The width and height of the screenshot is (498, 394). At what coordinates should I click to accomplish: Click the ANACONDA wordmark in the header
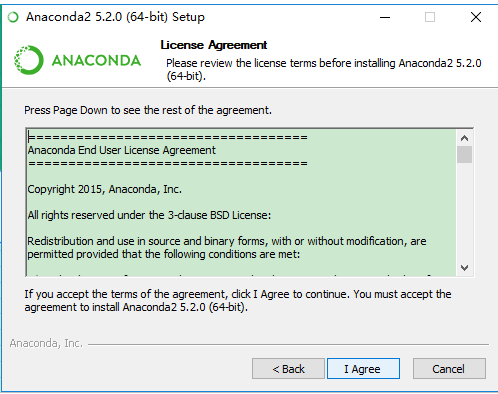(96, 60)
